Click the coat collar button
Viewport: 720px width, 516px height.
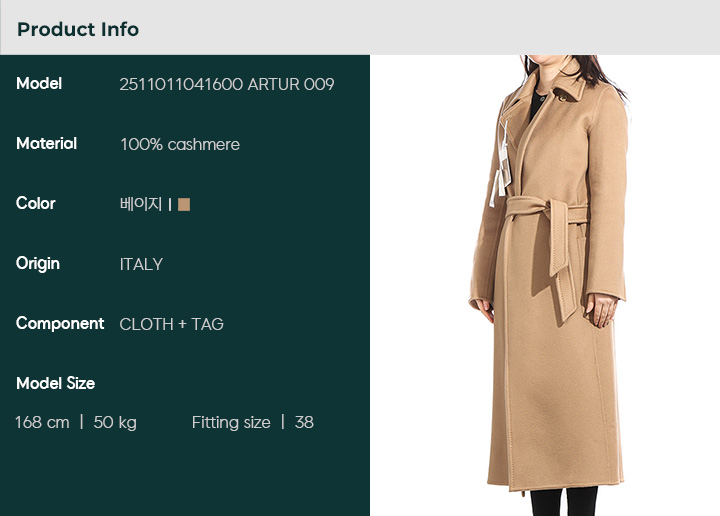pos(562,95)
